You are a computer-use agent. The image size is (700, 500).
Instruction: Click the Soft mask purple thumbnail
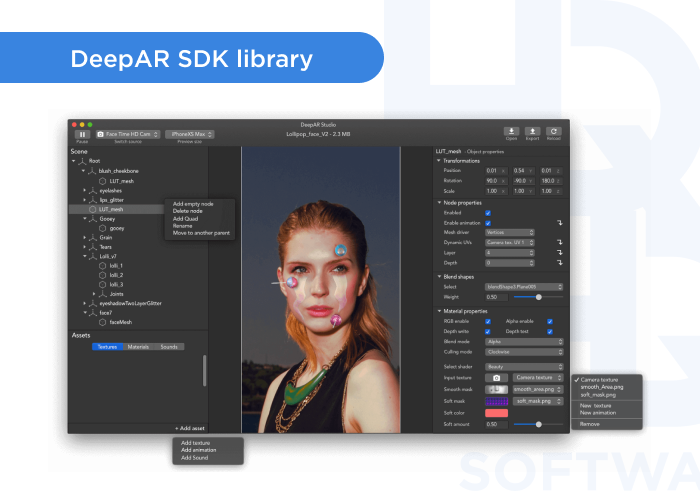496,401
